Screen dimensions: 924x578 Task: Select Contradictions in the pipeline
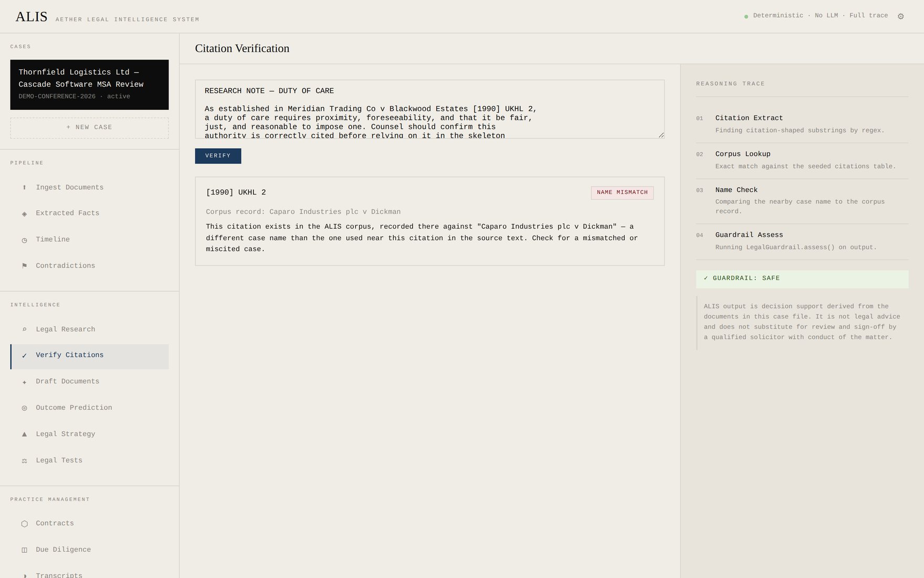click(89, 266)
